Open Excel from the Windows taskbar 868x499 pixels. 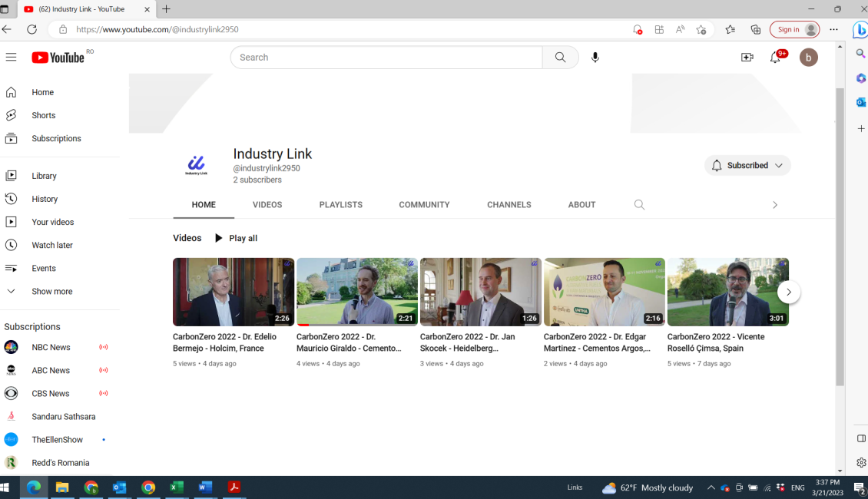click(x=177, y=487)
